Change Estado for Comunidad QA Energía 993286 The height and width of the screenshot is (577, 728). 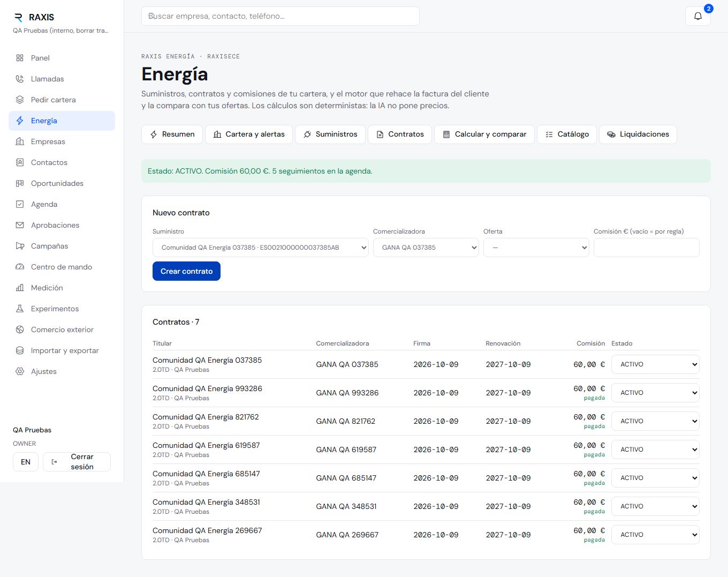click(655, 393)
